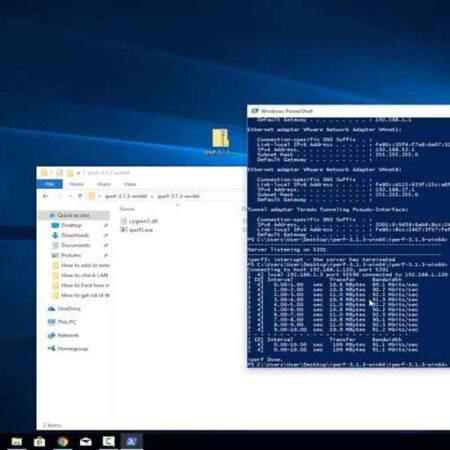Open the quick access toolbar dropdown arrow
Screen dimensions: 450x450
(x=78, y=173)
